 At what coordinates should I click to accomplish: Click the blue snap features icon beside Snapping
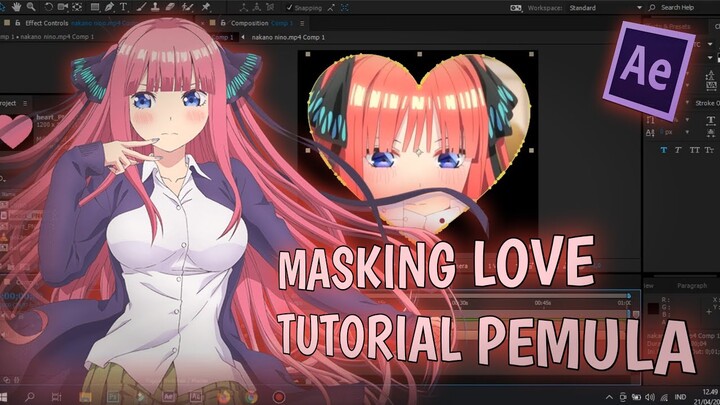pyautogui.click(x=344, y=8)
